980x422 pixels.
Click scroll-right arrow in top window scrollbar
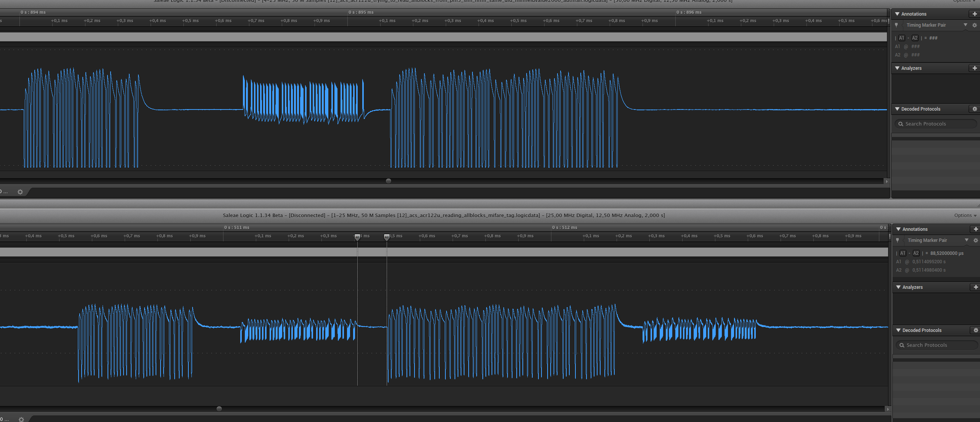[x=887, y=181]
